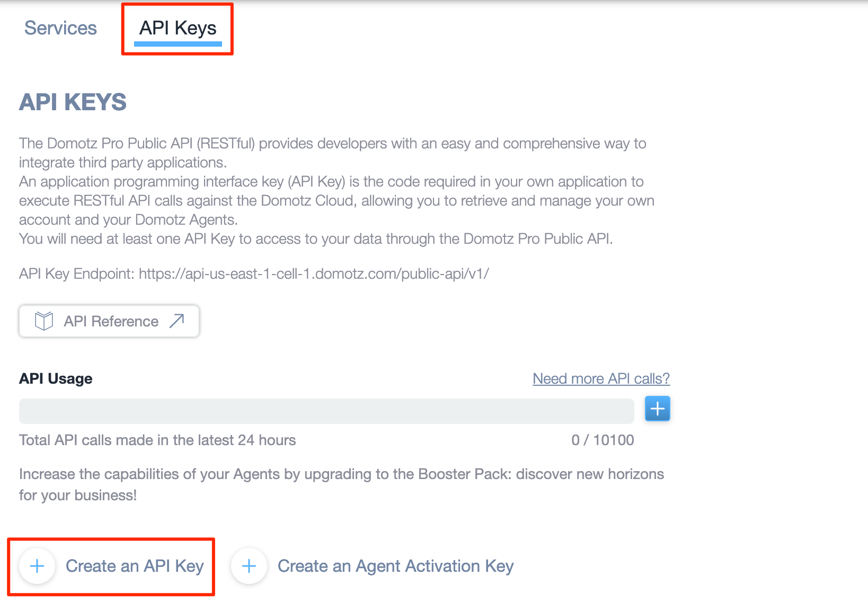Click the Create an API Key label
Screen dimensions: 868x602
pos(135,566)
